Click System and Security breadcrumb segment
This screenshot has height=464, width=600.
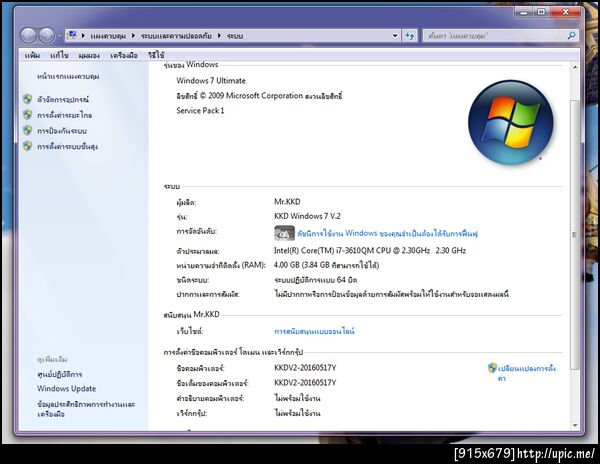[x=176, y=36]
